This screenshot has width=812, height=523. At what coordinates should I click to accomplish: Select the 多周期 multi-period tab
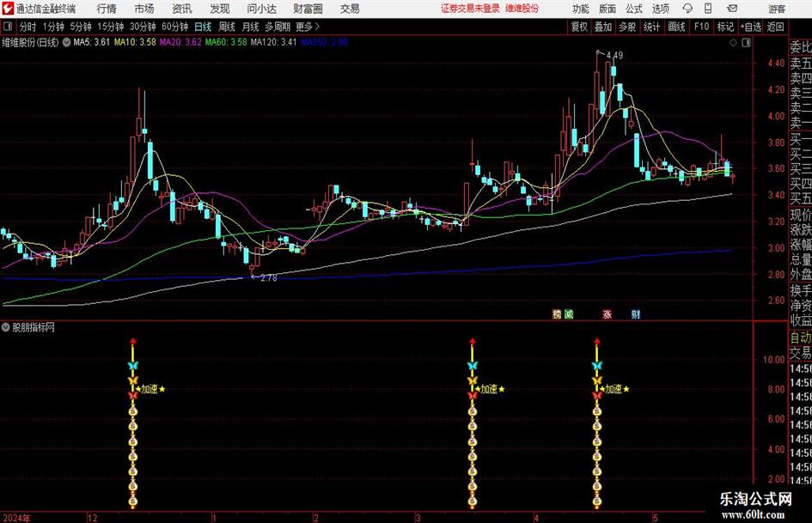coord(278,27)
